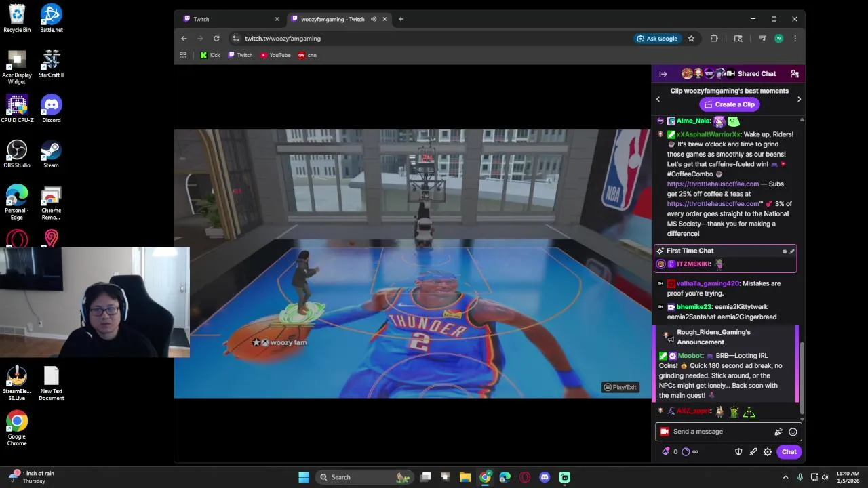Open Chrome extensions puzzle icon
The image size is (868, 488).
tap(714, 39)
